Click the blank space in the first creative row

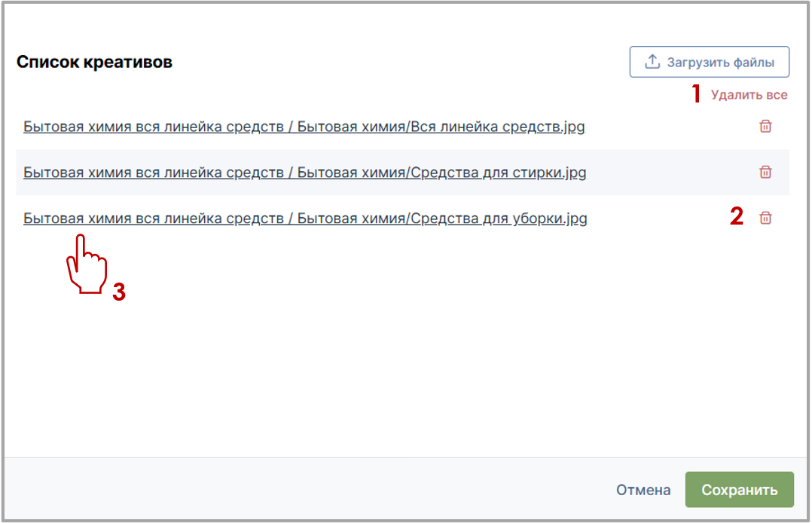point(670,127)
